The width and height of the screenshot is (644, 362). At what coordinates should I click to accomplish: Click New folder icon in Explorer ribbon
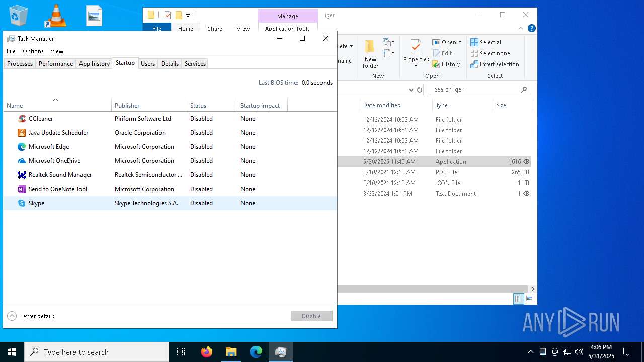coord(370,46)
